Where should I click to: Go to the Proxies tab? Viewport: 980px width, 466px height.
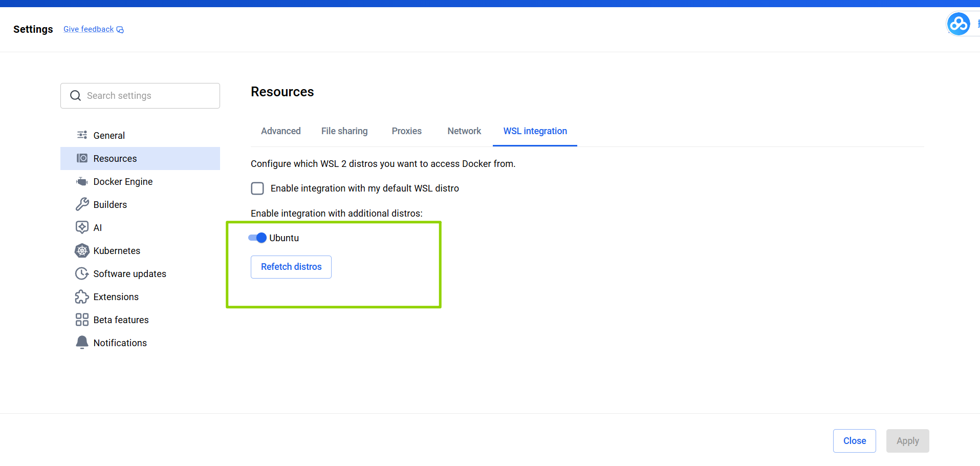pyautogui.click(x=407, y=131)
